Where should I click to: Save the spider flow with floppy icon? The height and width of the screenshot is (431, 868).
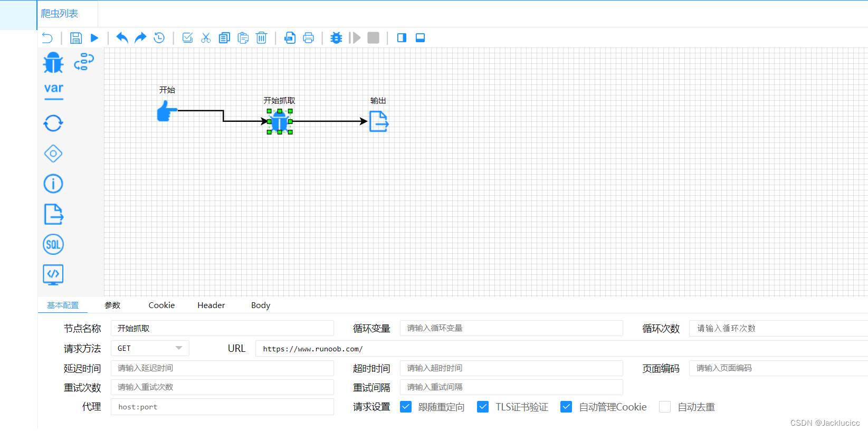pyautogui.click(x=76, y=38)
